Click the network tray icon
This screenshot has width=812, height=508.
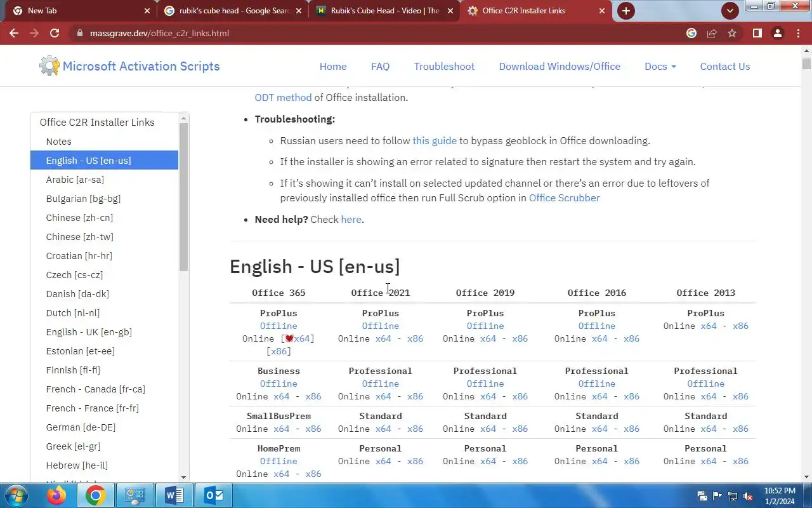pyautogui.click(x=733, y=496)
